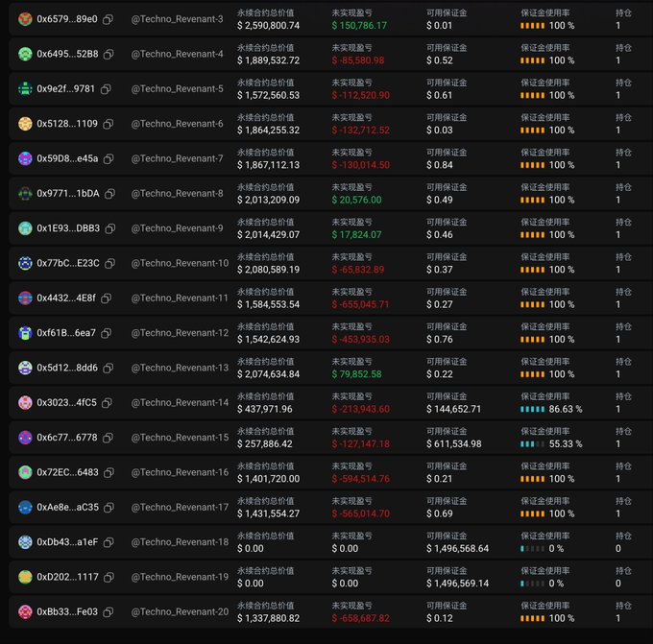Copy address 0xAe8e...aC35
Viewport: 653px width, 644px height.
109,507
